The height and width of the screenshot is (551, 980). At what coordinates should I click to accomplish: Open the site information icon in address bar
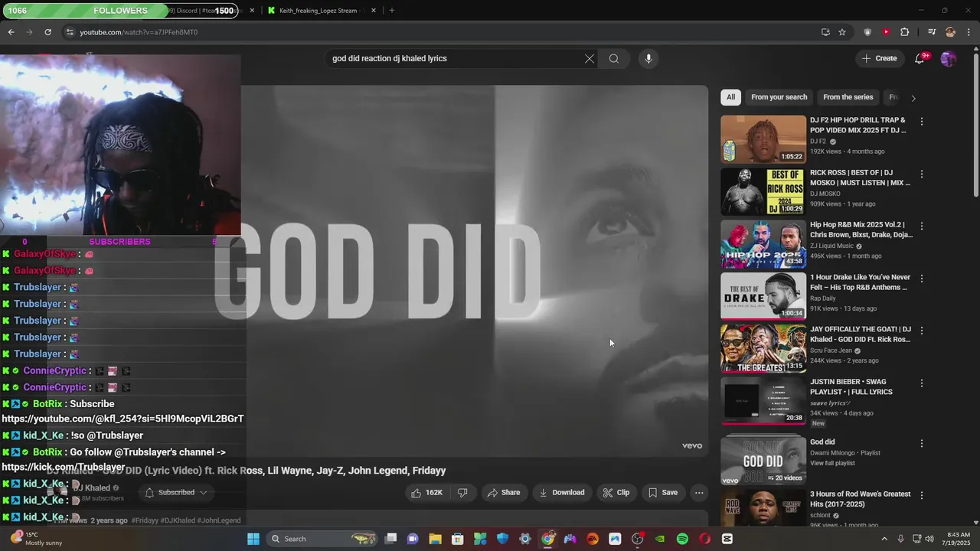click(70, 32)
